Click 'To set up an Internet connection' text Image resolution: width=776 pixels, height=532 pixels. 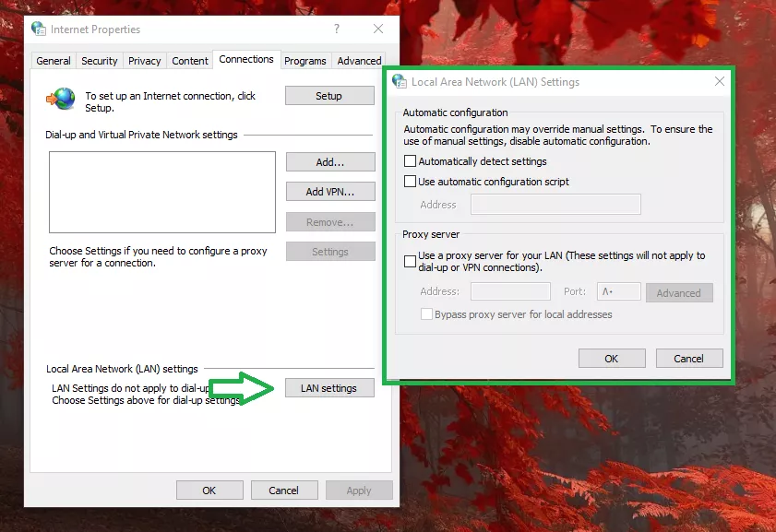[x=171, y=101]
